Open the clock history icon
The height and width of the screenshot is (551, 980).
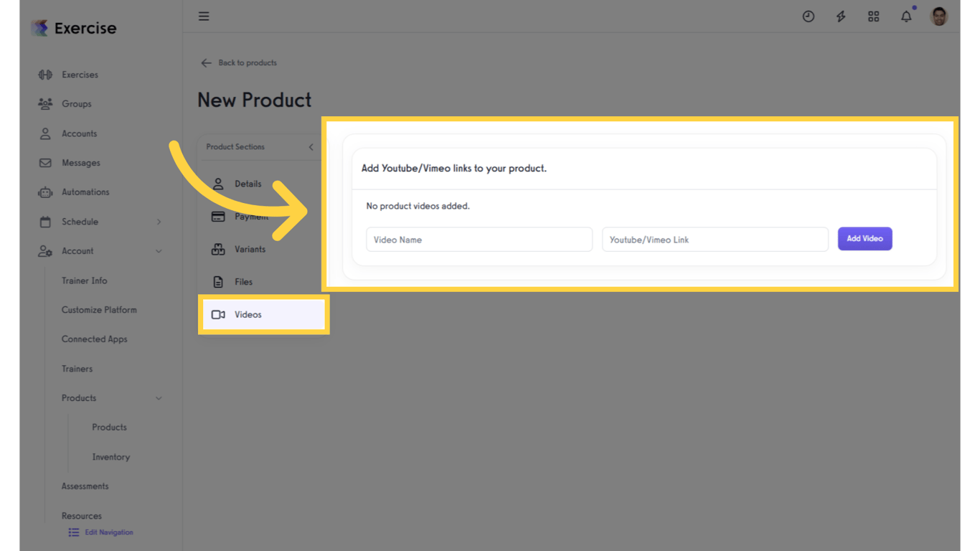[x=808, y=17]
